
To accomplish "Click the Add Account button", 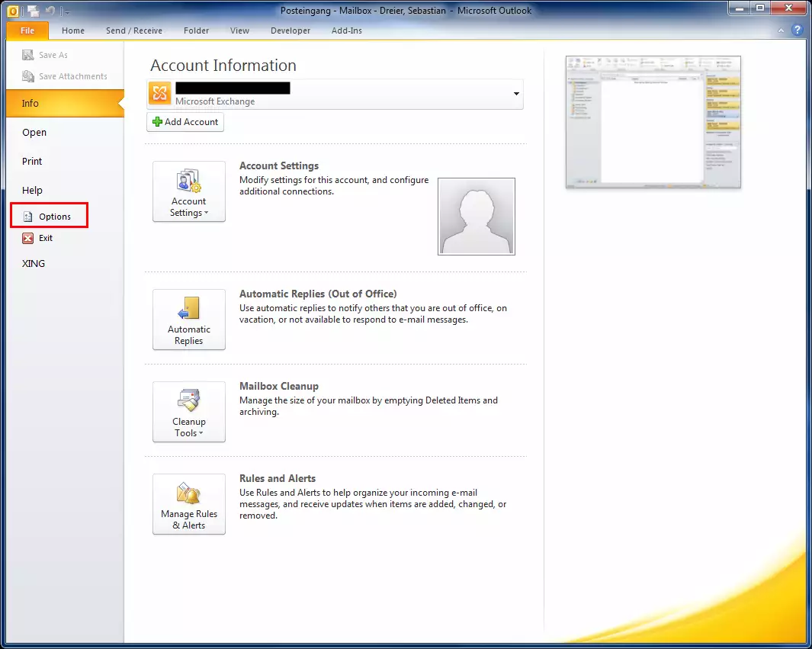I will point(185,122).
